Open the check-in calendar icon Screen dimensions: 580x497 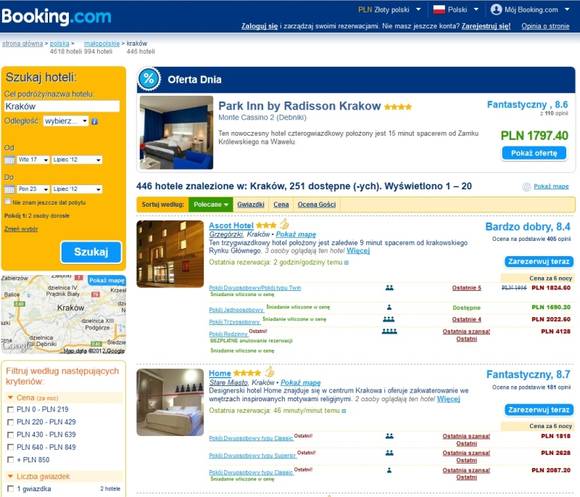click(10, 160)
